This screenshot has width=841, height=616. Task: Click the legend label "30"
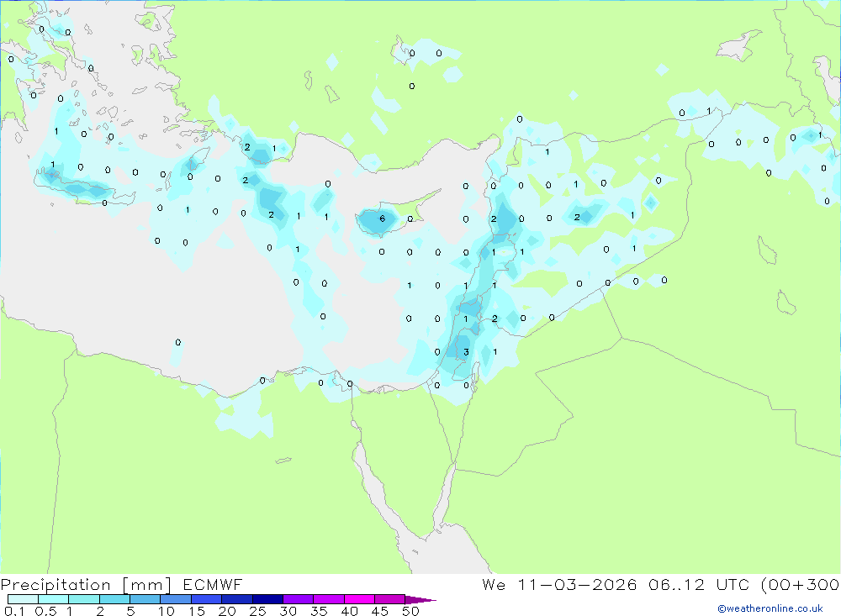click(x=288, y=611)
